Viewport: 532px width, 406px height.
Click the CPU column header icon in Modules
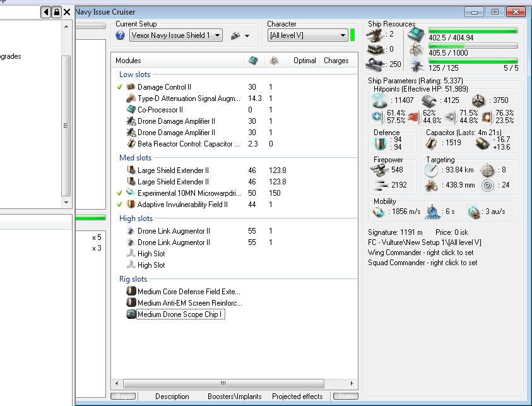tap(253, 61)
